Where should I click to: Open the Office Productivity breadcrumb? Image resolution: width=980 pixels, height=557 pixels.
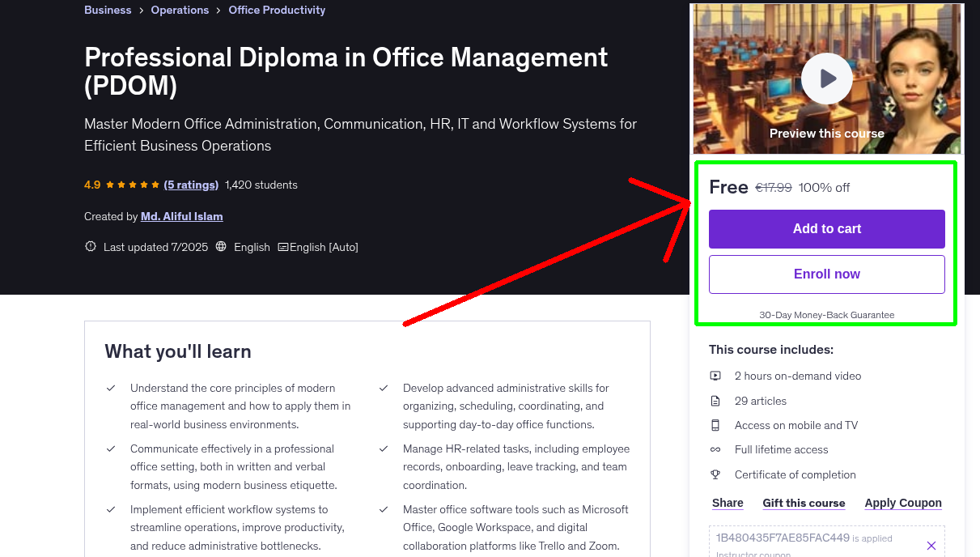click(x=277, y=10)
